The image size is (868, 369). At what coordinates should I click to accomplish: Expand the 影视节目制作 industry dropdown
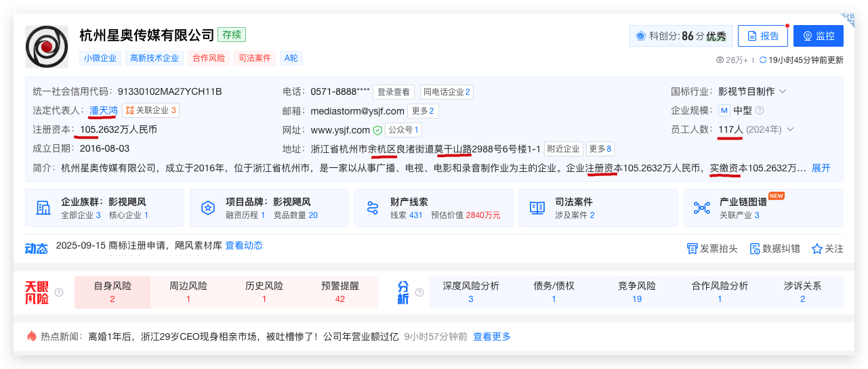coord(783,91)
